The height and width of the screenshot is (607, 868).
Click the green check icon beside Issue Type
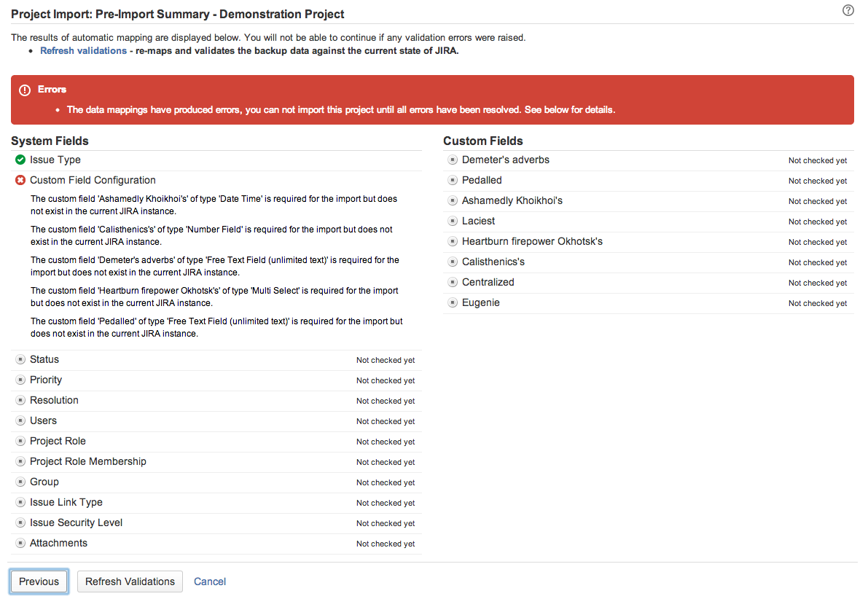click(20, 160)
